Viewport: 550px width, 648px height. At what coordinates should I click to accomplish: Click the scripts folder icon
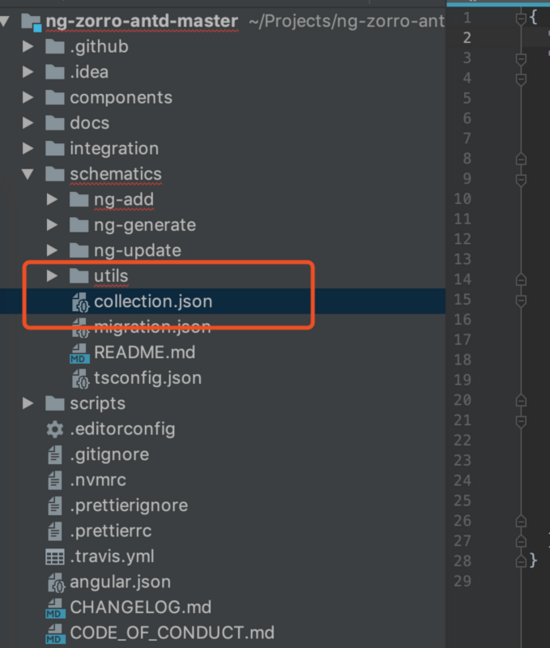pyautogui.click(x=55, y=404)
